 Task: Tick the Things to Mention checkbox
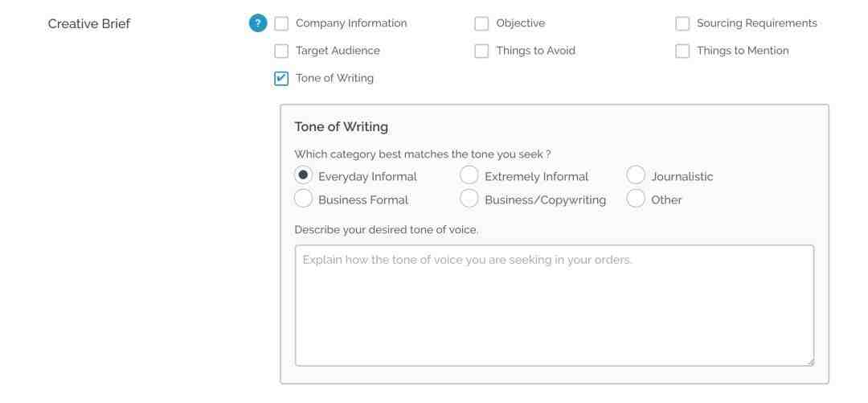tap(682, 51)
